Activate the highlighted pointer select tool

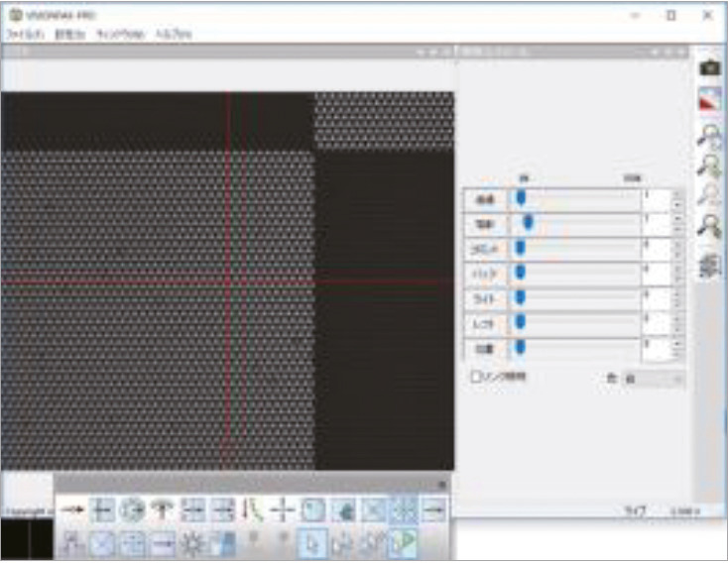[x=311, y=542]
